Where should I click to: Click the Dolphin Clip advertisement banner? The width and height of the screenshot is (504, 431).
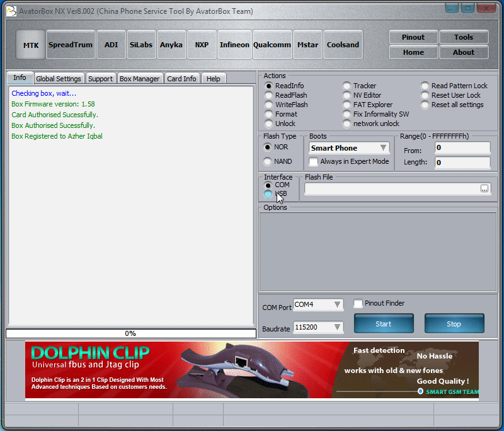coord(251,370)
